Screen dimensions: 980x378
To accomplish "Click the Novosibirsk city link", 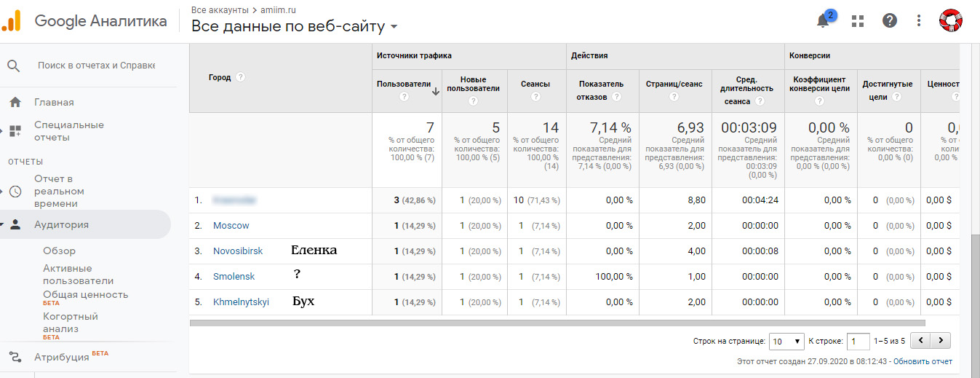I will [238, 251].
